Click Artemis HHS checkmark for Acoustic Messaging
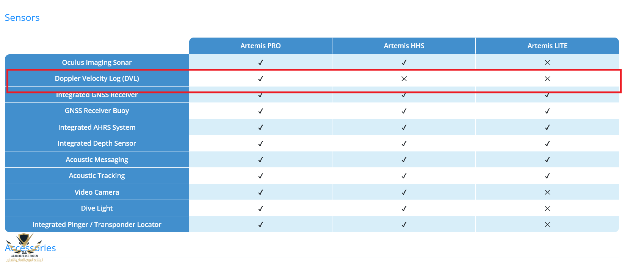The height and width of the screenshot is (263, 644). [404, 160]
